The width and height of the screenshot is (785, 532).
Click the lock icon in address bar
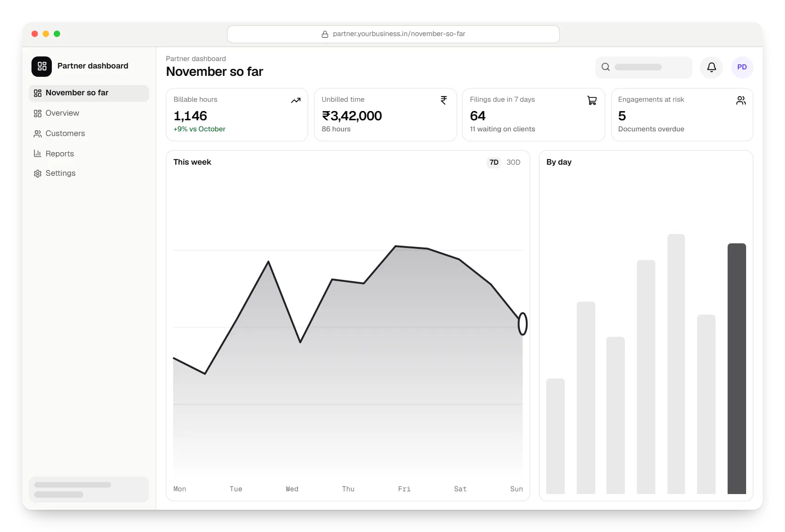(325, 34)
